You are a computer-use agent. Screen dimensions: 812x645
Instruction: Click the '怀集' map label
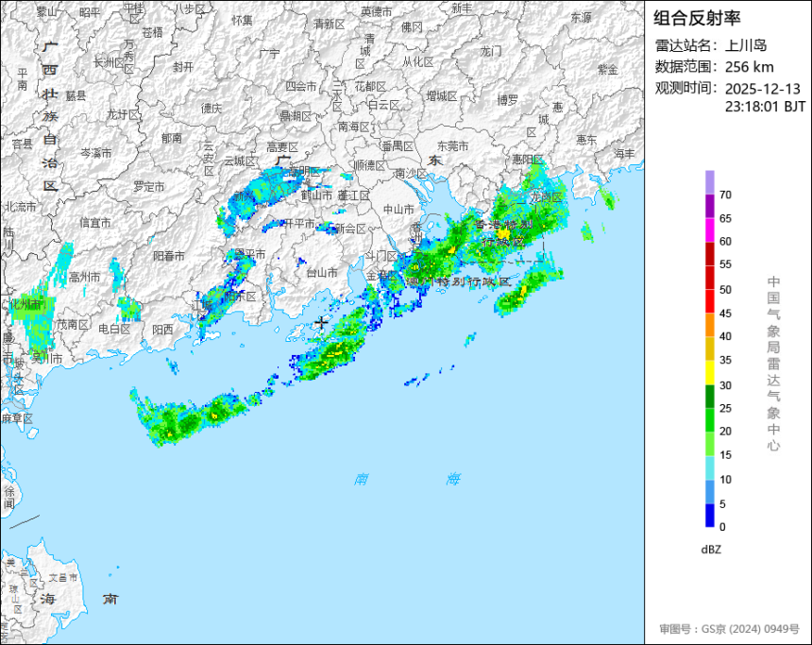coord(243,20)
